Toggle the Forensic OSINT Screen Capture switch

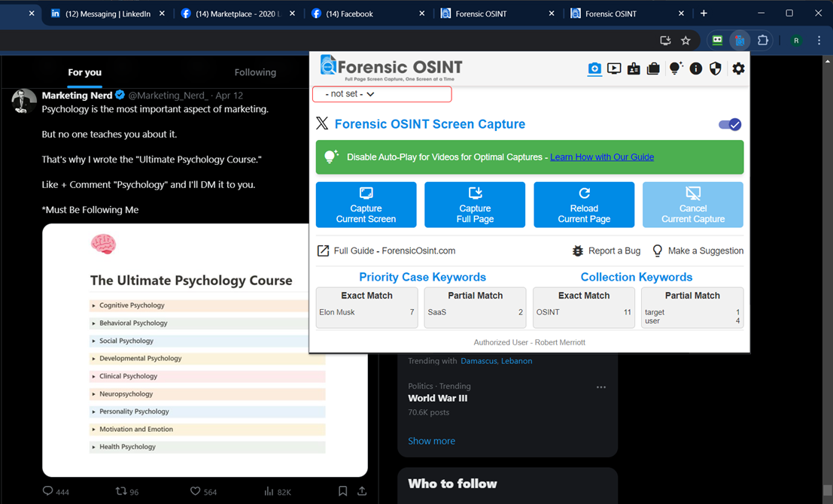[x=730, y=124]
